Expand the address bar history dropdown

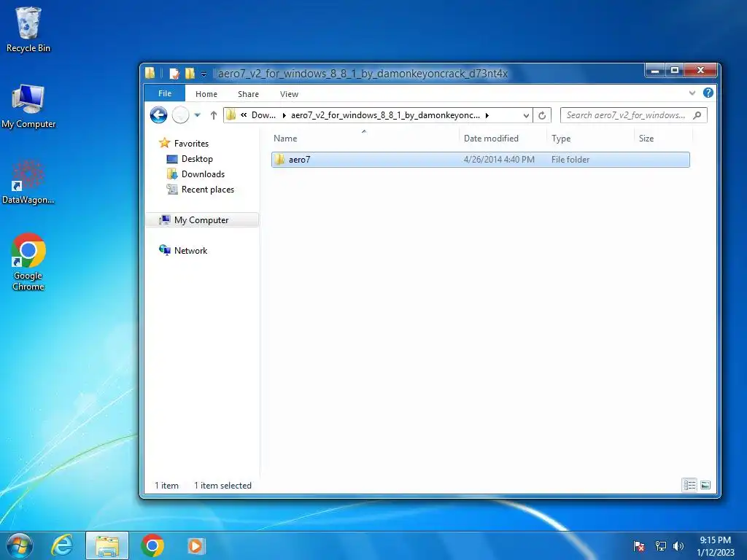coord(526,115)
